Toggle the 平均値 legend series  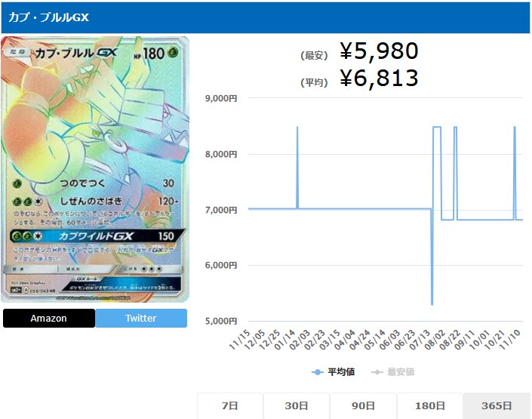(x=334, y=372)
